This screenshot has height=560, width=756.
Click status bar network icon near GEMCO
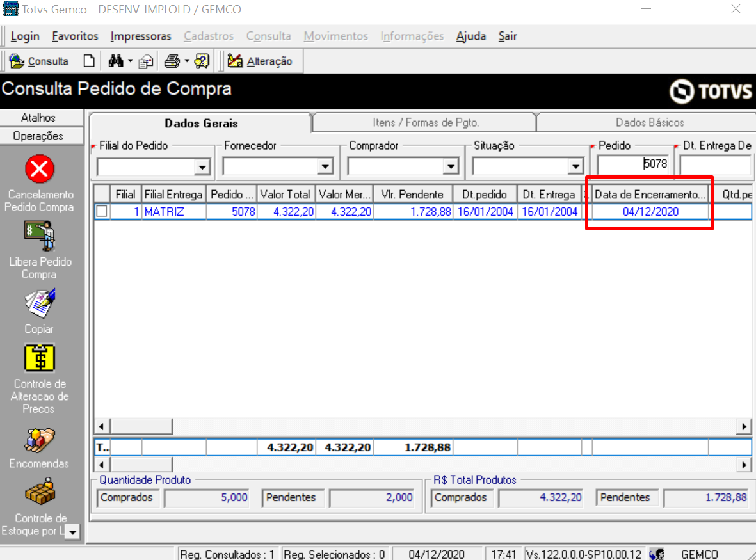click(657, 554)
